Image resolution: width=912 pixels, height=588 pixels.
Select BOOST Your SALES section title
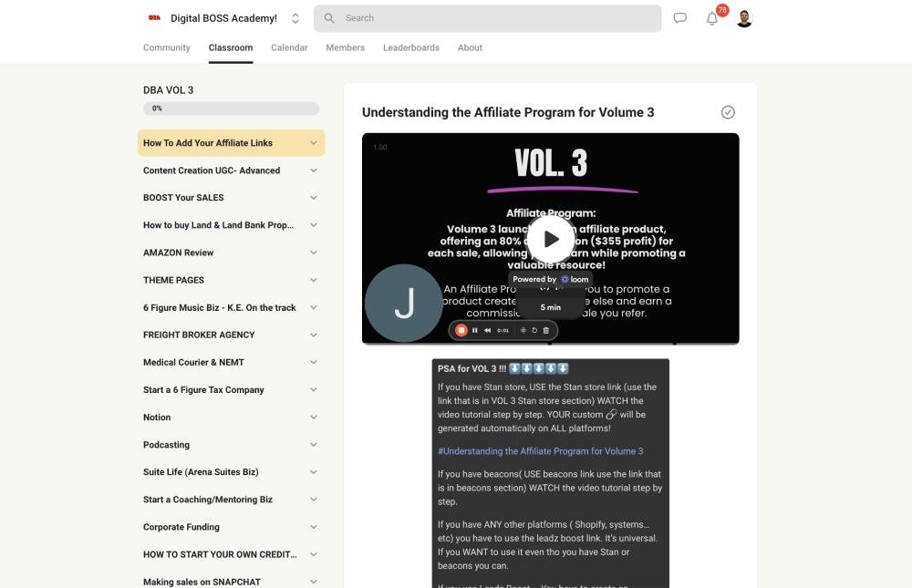183,198
